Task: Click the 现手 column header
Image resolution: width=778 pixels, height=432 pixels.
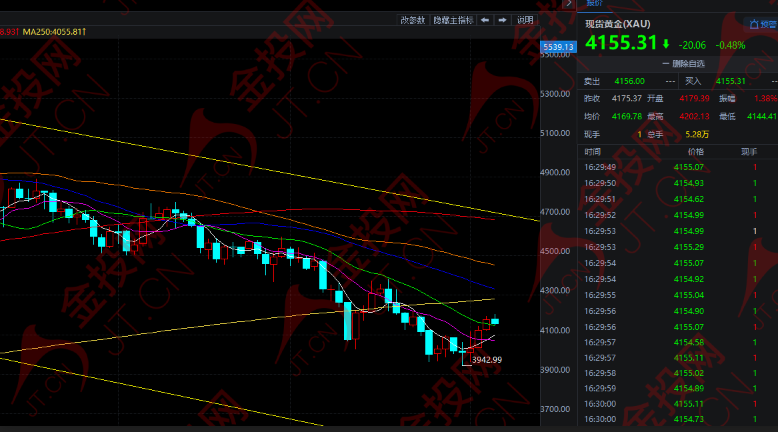Action: pyautogui.click(x=749, y=152)
